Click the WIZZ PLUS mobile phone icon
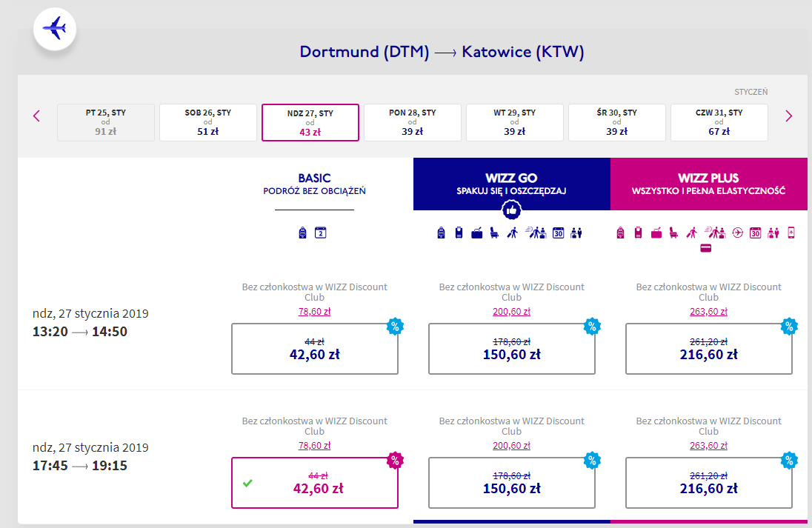The image size is (812, 528). click(x=791, y=233)
